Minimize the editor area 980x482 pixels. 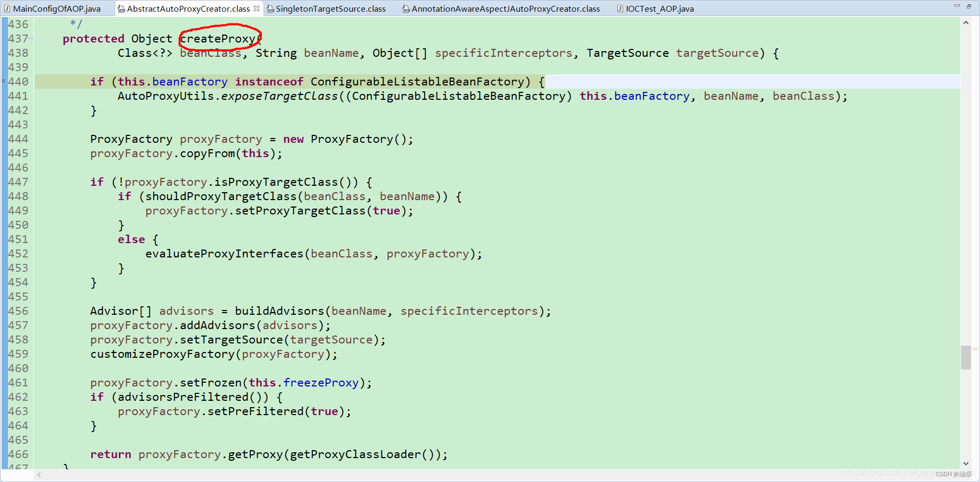[957, 6]
